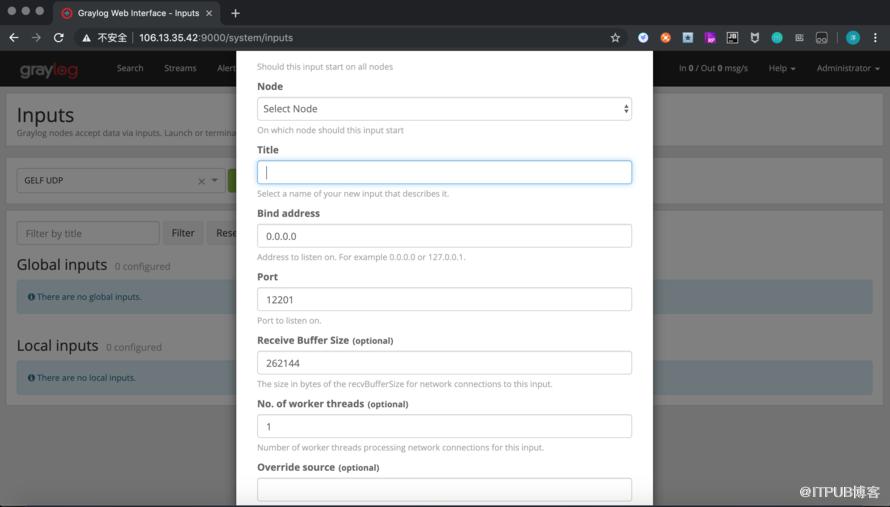Click 'There are no local inputs.' message
The image size is (890, 507).
coord(86,378)
